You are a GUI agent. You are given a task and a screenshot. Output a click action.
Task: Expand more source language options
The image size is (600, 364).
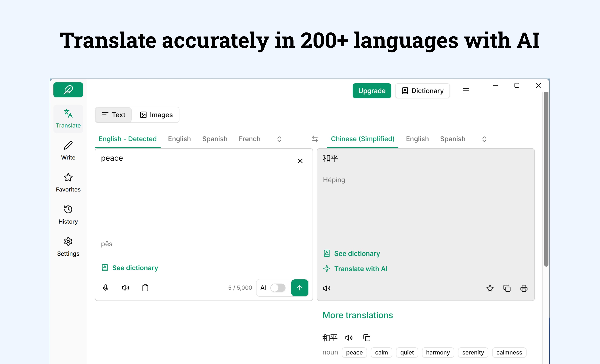coord(279,139)
